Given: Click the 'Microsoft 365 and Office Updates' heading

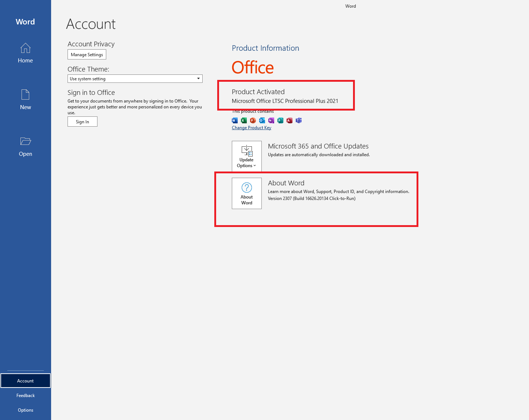Looking at the screenshot, I should pyautogui.click(x=318, y=146).
